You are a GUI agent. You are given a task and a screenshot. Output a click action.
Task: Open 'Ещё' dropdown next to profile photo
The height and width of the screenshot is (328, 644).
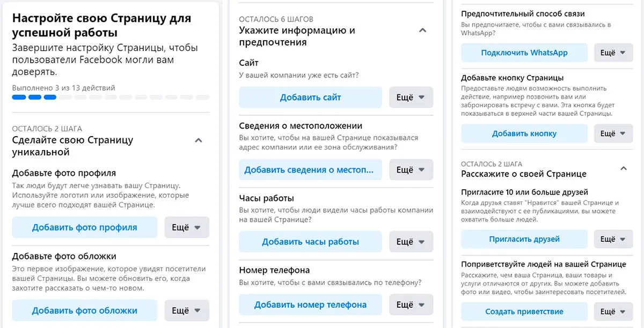[x=187, y=227]
